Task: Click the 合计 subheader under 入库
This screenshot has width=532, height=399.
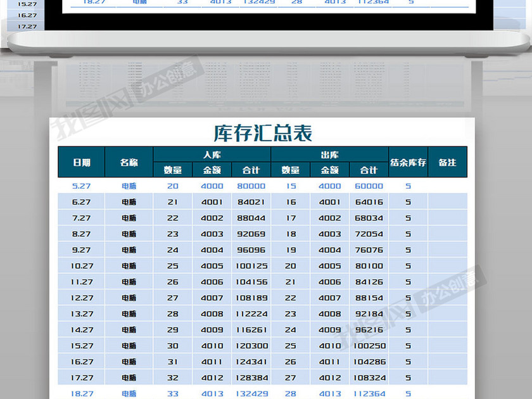Action: [x=251, y=170]
